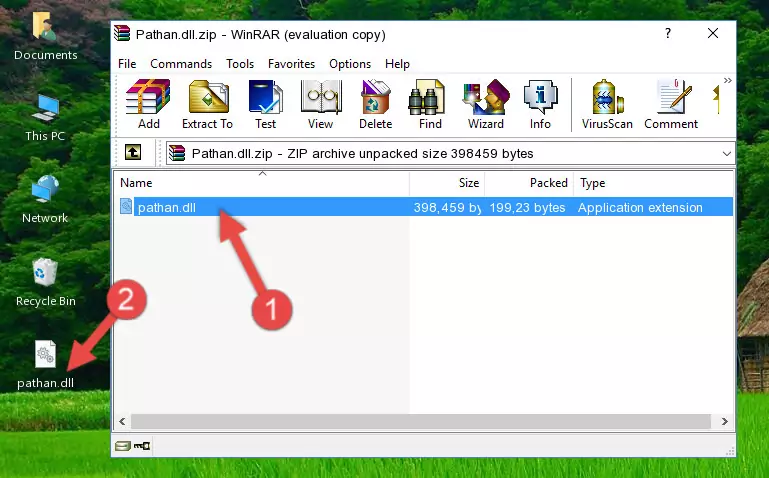Click the Extract To toolbar icon
769x478 pixels.
tap(207, 104)
